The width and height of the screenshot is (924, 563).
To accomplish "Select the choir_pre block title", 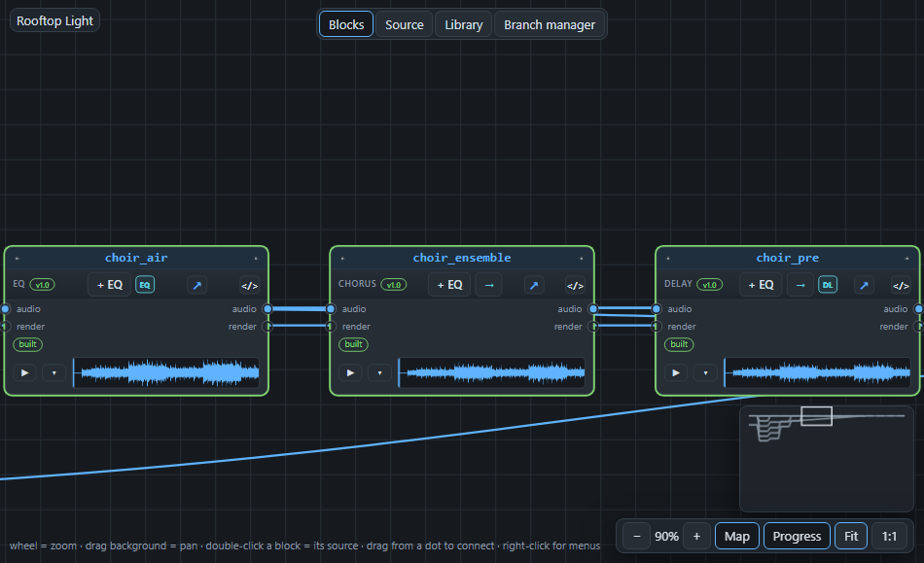I will pos(787,258).
